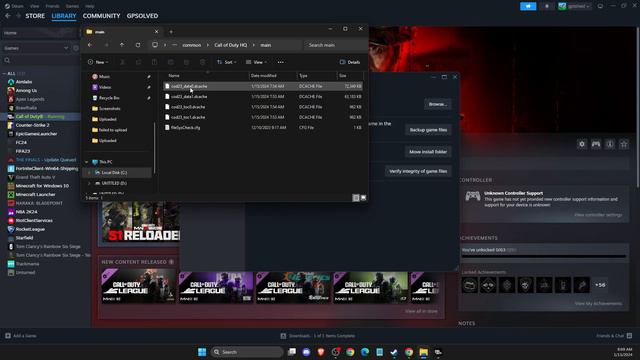This screenshot has width=640, height=360.
Task: Click the achievements progress bar
Action: click(544, 256)
